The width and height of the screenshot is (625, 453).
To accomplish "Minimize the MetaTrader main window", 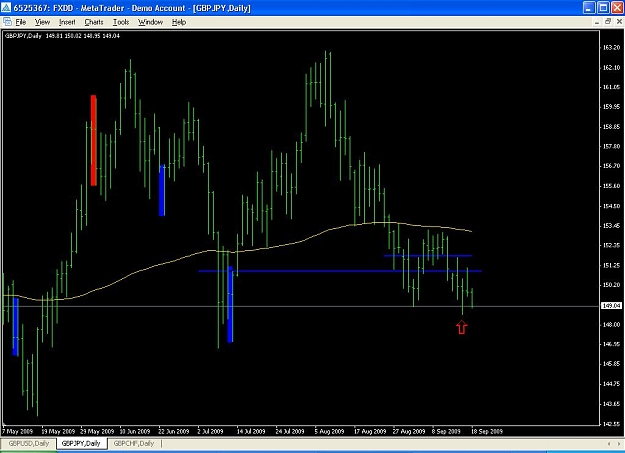I will point(589,8).
